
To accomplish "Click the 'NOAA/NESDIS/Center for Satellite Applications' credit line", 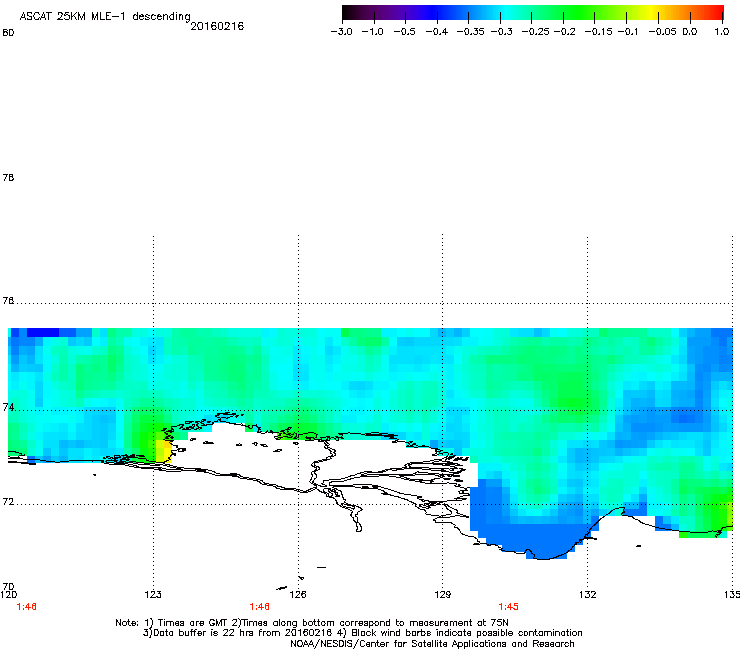I will pos(432,644).
